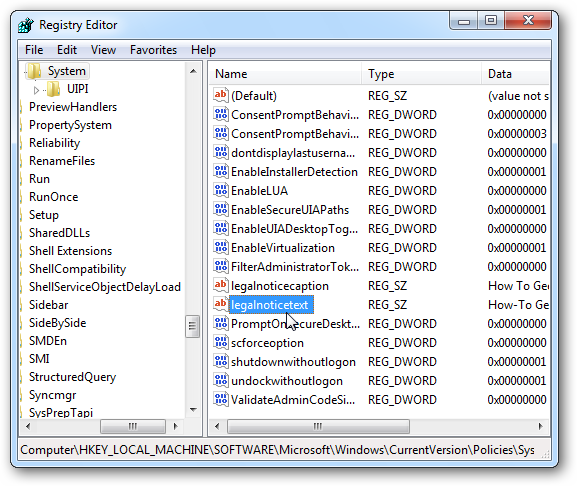Click the ValidateAdminCodeSignatures DWORD icon

click(x=220, y=400)
